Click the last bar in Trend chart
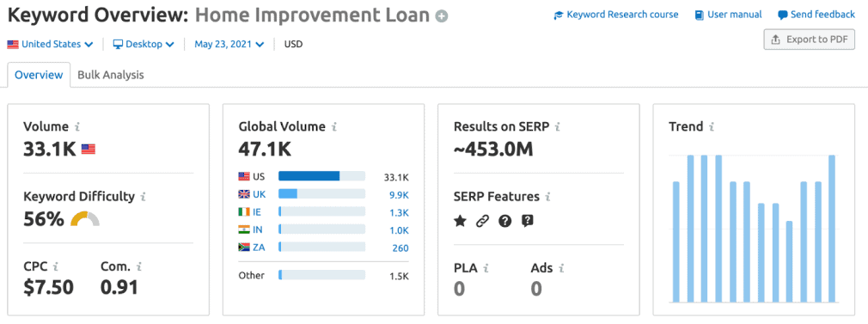The width and height of the screenshot is (868, 324). coord(832,229)
